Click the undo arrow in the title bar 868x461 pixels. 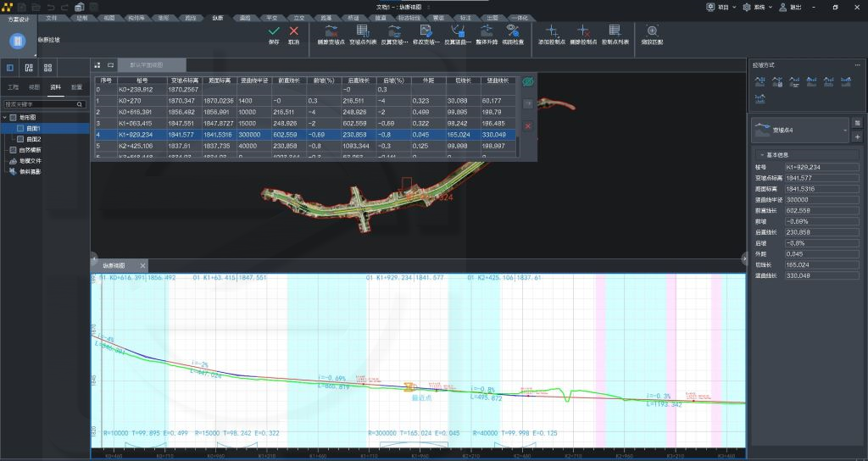coord(51,7)
